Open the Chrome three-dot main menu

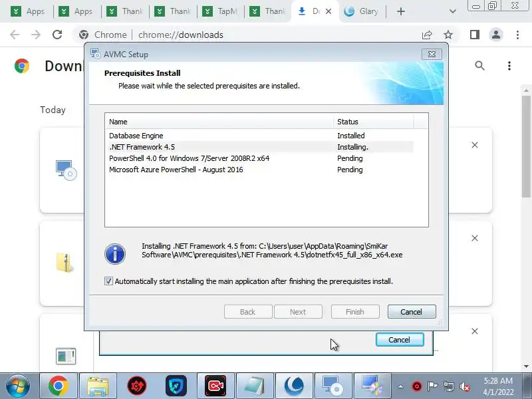pos(517,35)
